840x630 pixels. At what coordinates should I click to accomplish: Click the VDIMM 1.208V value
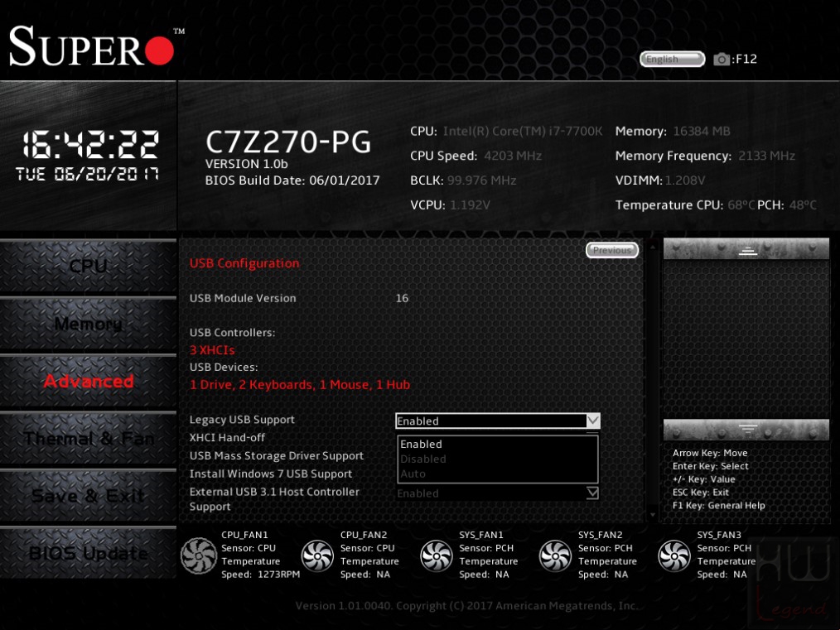[684, 180]
